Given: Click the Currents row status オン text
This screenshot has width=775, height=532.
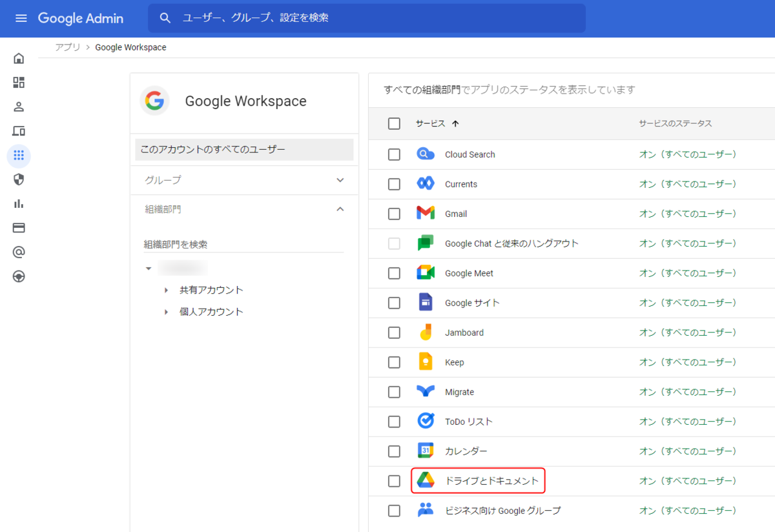Looking at the screenshot, I should pyautogui.click(x=688, y=184).
